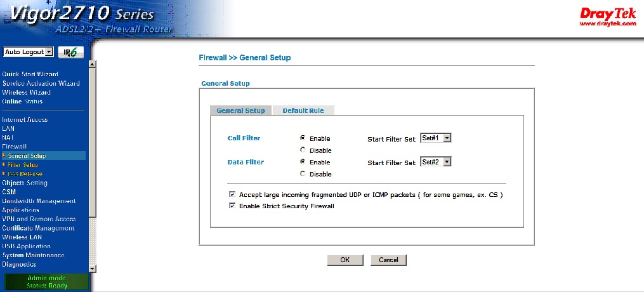644x292 pixels.
Task: Open Call Filter Start Filter Set dropdown
Action: (435, 138)
